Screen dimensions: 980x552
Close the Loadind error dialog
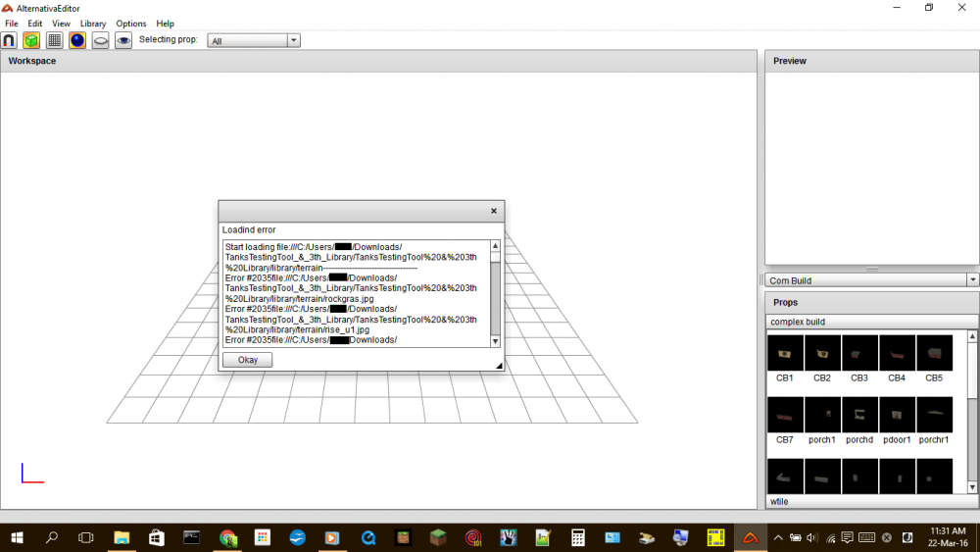tap(494, 211)
